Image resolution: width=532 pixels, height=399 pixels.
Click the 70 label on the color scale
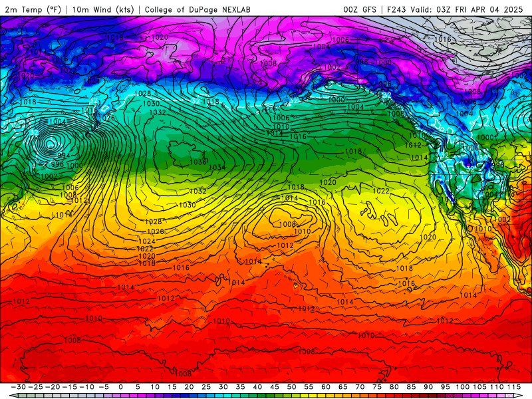pos(360,387)
